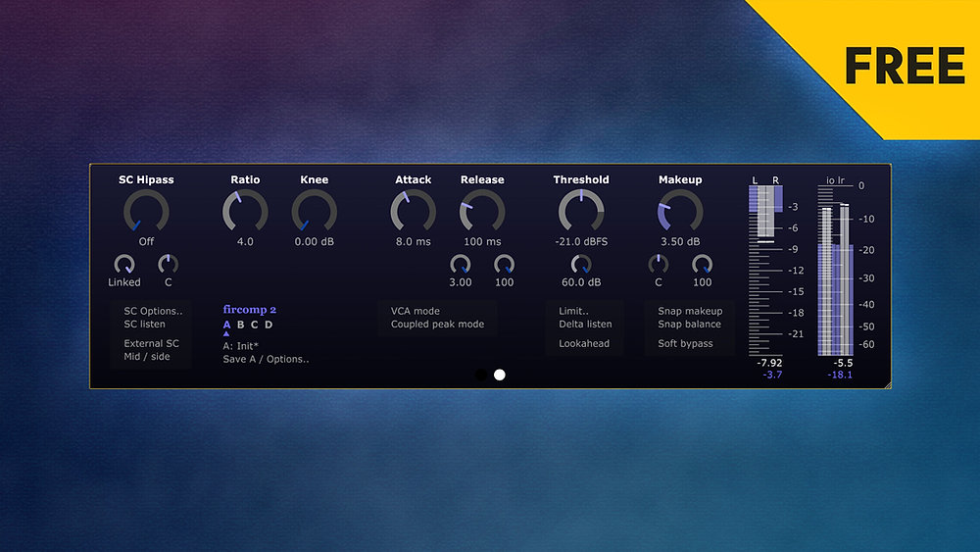Click the -5.5 meter readout
The width and height of the screenshot is (980, 552).
pyautogui.click(x=843, y=363)
